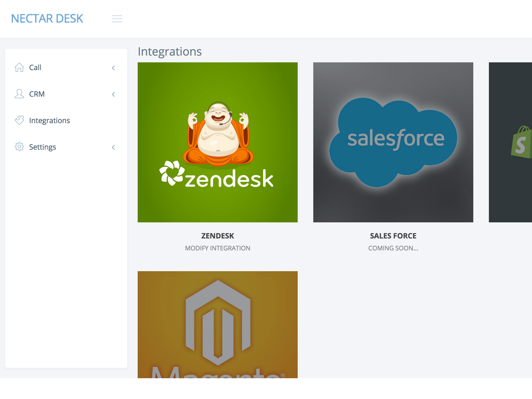Screen dimensions: 532x399
Task: Open the Magento integration thumbnail
Action: click(x=217, y=325)
